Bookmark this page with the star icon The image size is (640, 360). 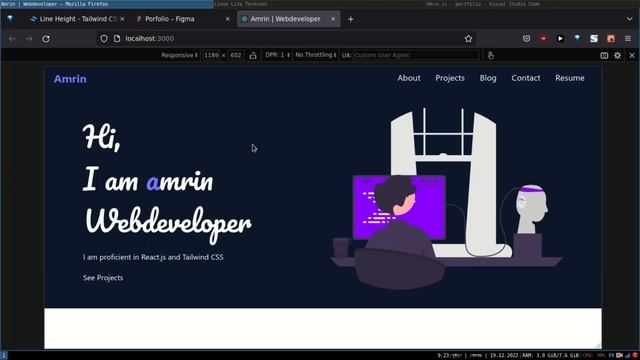click(x=468, y=38)
